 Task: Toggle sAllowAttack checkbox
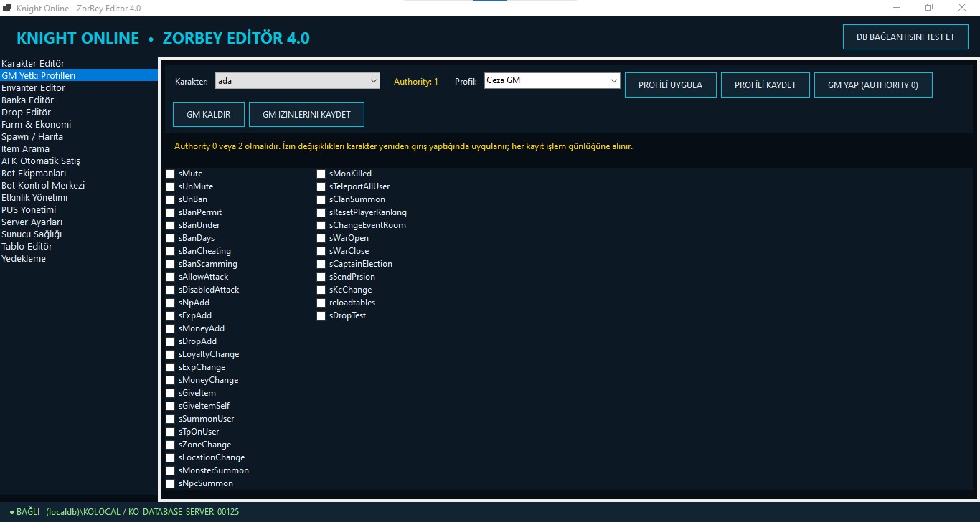(171, 277)
